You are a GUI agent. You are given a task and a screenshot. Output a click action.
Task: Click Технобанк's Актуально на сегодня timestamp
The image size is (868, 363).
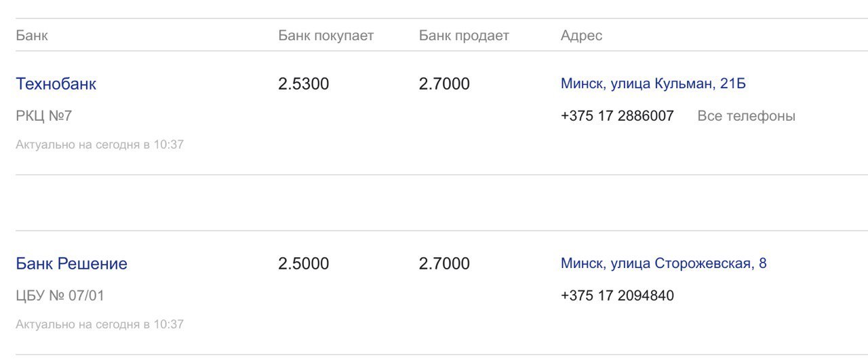[x=100, y=145]
